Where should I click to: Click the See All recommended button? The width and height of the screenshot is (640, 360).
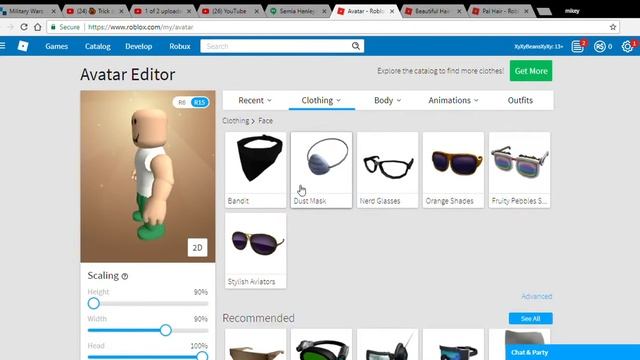click(x=530, y=318)
